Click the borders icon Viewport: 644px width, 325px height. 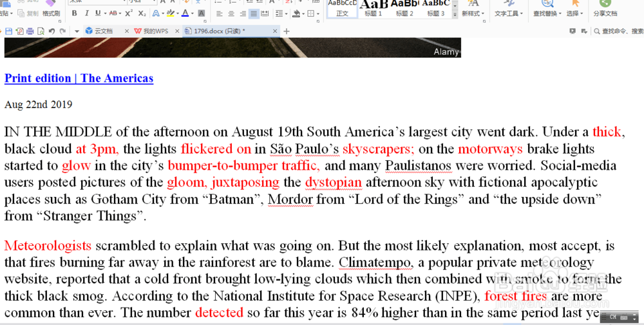(311, 14)
